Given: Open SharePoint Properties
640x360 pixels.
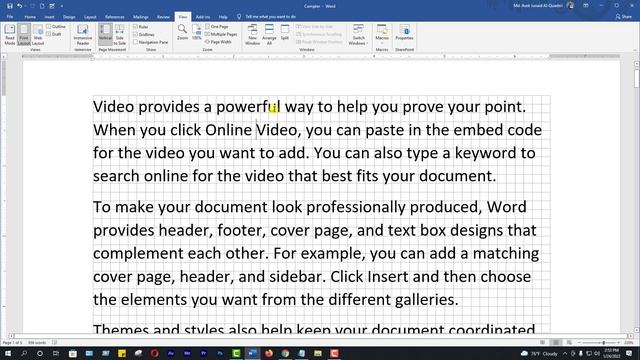Looking at the screenshot, I should click(x=404, y=33).
